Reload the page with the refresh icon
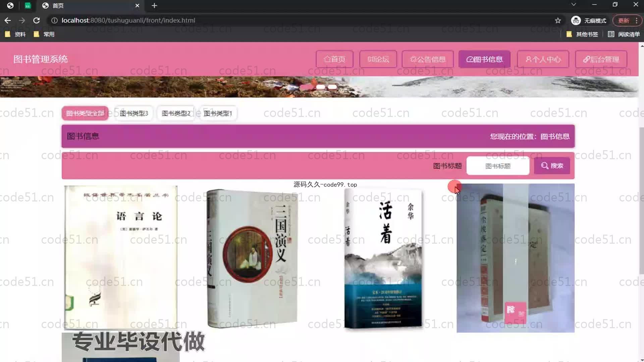The width and height of the screenshot is (644, 362). (x=36, y=20)
